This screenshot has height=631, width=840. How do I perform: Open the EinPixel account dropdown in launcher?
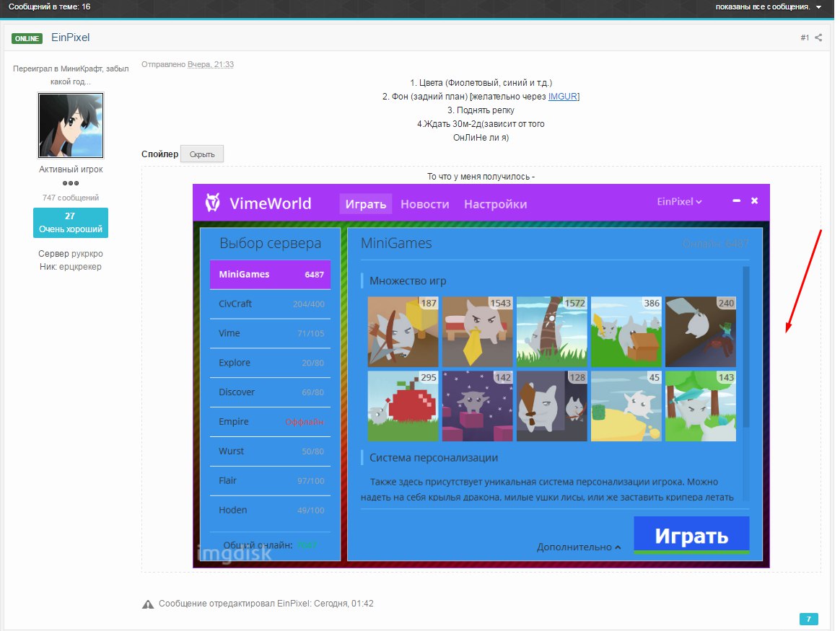click(x=679, y=202)
